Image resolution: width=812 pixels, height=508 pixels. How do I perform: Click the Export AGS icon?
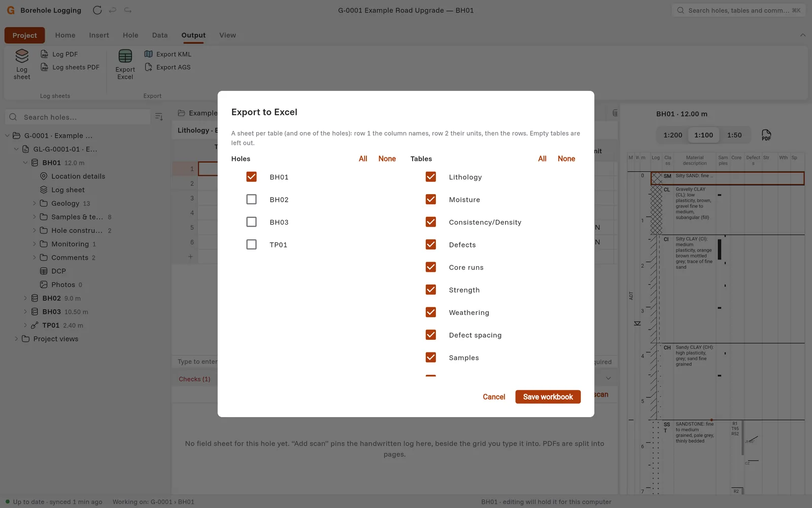click(x=148, y=67)
